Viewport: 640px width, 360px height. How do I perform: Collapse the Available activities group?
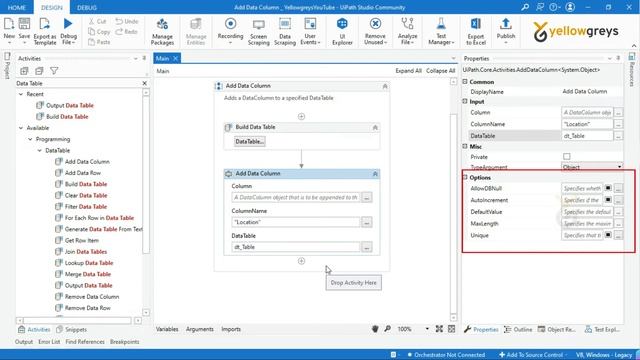coord(21,128)
